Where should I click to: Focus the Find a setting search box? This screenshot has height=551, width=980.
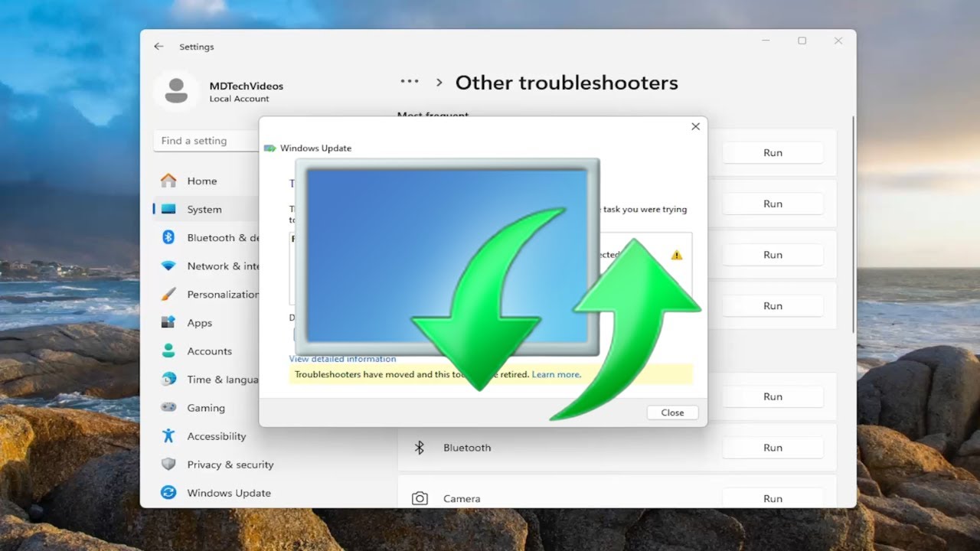(207, 141)
